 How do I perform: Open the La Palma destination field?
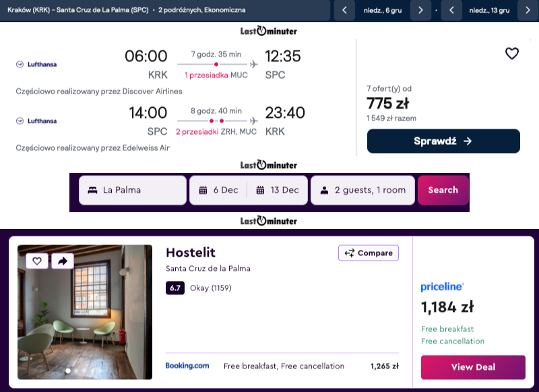click(x=133, y=190)
